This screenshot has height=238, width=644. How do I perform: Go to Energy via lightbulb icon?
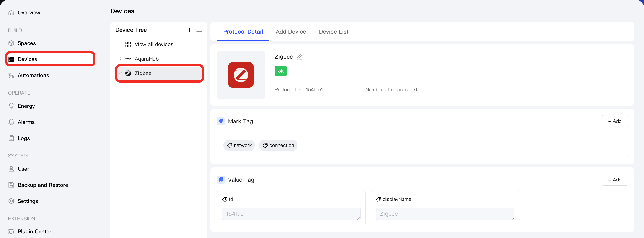tap(11, 106)
